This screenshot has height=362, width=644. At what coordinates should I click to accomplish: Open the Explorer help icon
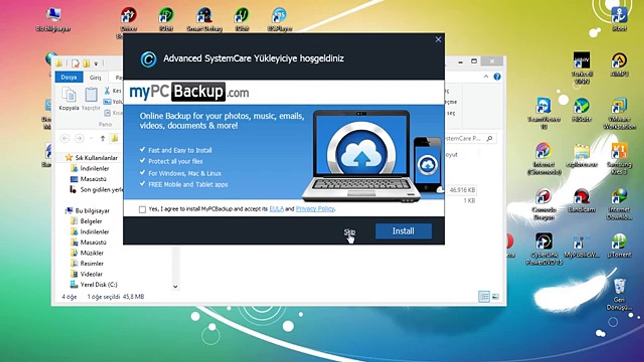(x=497, y=77)
